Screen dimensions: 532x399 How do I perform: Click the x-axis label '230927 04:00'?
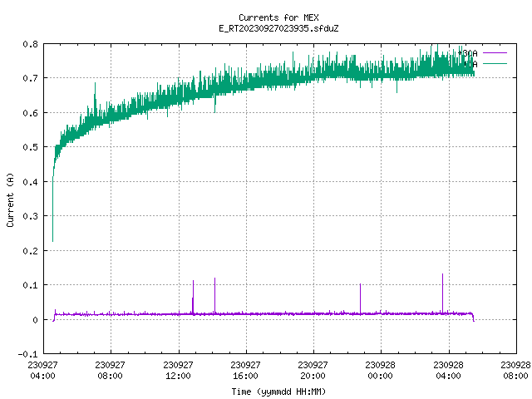point(42,371)
